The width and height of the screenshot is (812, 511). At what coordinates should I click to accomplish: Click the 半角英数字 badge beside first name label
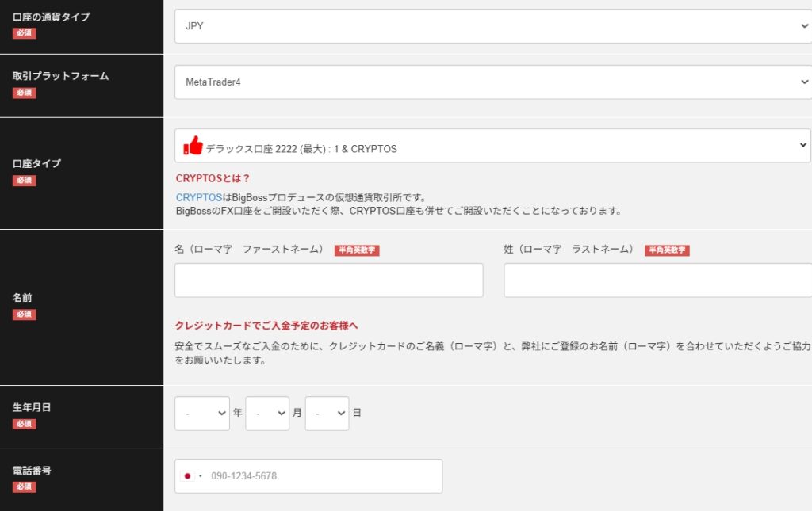357,250
